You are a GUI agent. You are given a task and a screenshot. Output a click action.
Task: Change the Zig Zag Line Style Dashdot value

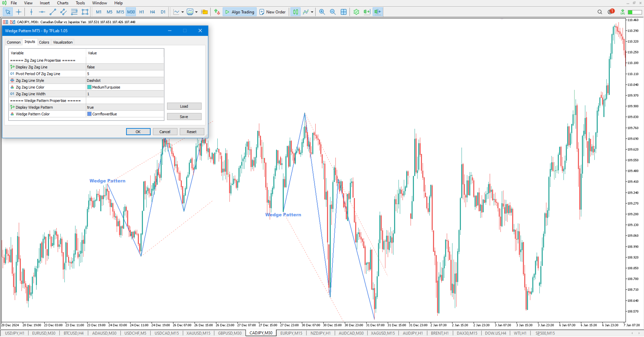tap(124, 80)
